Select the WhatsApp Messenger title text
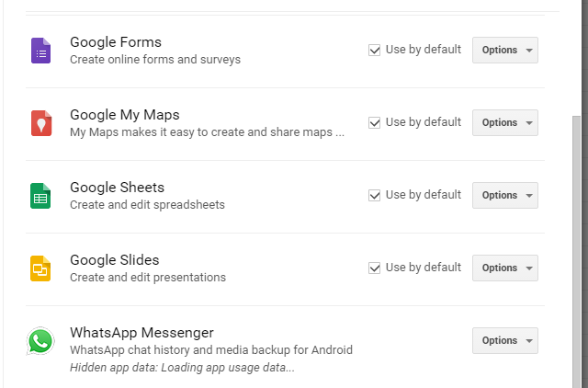588x388 pixels. pos(141,333)
